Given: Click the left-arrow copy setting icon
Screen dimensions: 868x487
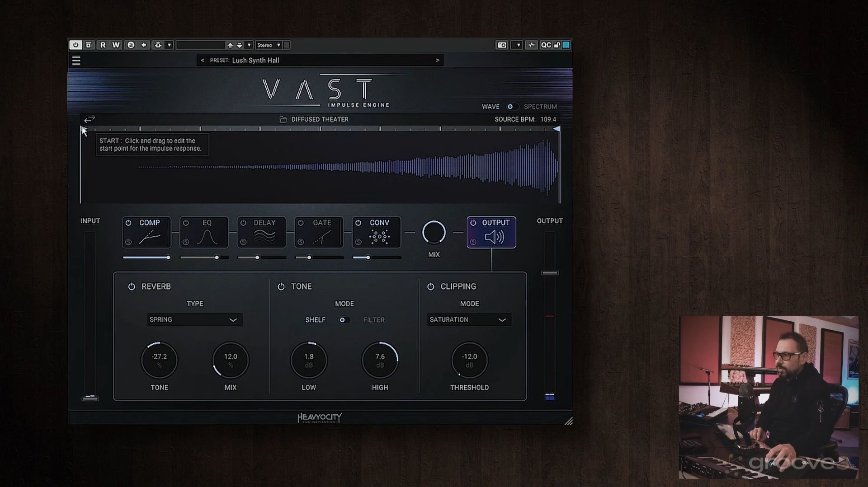Looking at the screenshot, I should [144, 45].
